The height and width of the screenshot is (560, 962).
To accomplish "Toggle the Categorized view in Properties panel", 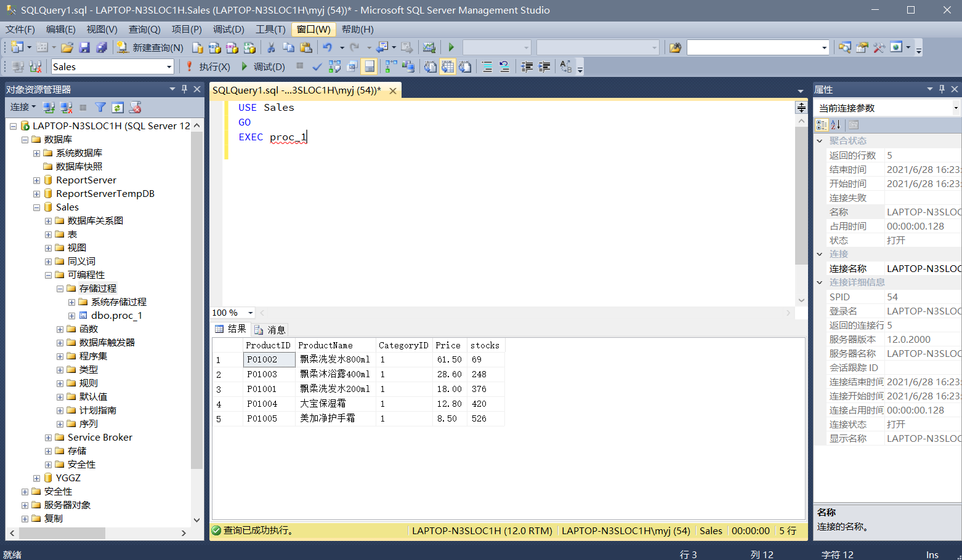I will (x=822, y=125).
